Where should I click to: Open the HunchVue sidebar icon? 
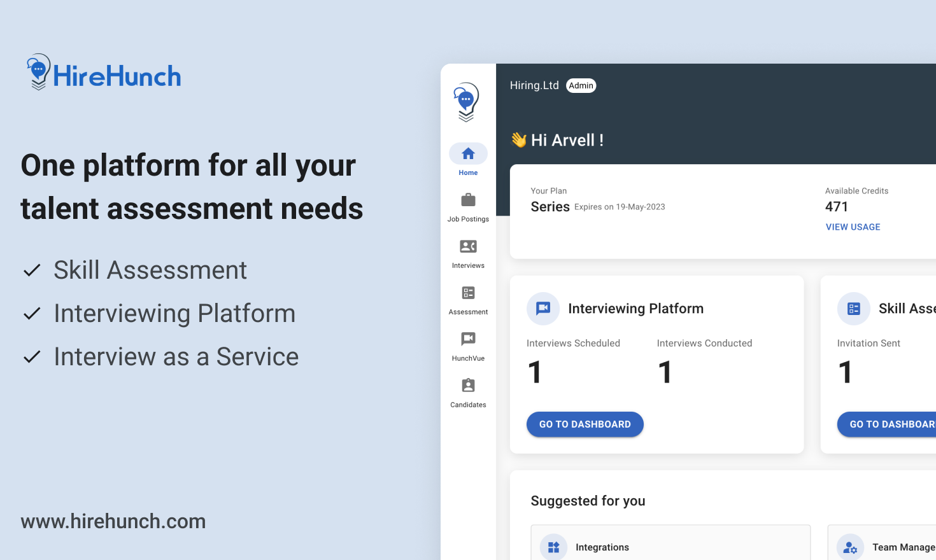pos(468,339)
